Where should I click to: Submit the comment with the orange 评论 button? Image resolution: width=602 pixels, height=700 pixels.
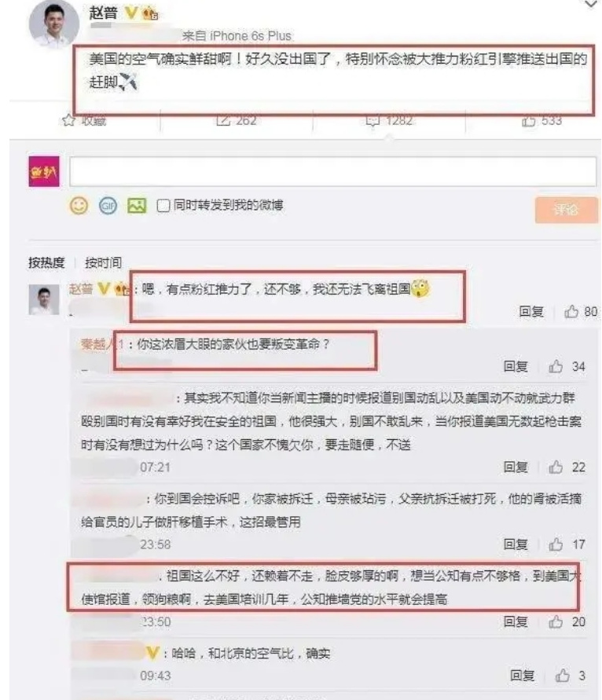point(567,210)
